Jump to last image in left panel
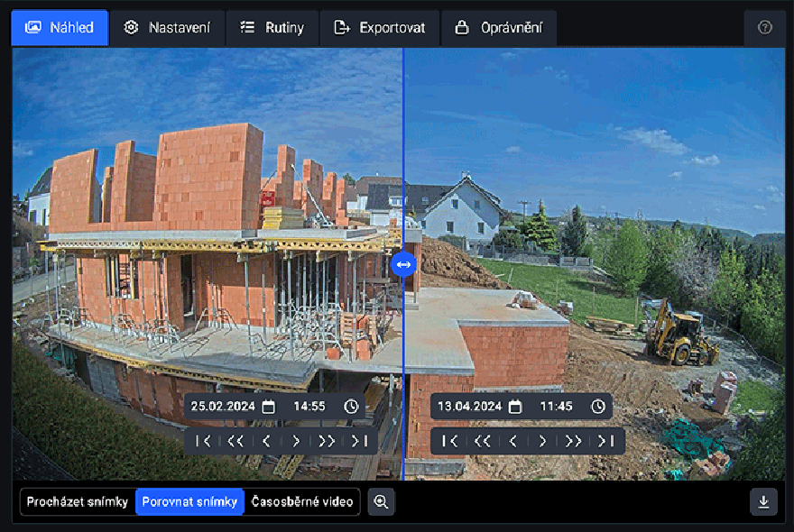The height and width of the screenshot is (532, 794). point(359,442)
